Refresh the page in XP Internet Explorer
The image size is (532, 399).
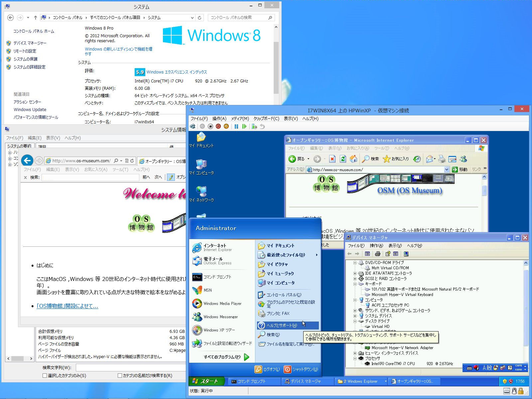click(x=343, y=159)
